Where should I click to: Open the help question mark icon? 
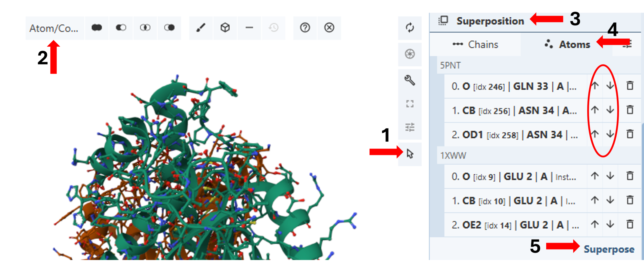[305, 28]
